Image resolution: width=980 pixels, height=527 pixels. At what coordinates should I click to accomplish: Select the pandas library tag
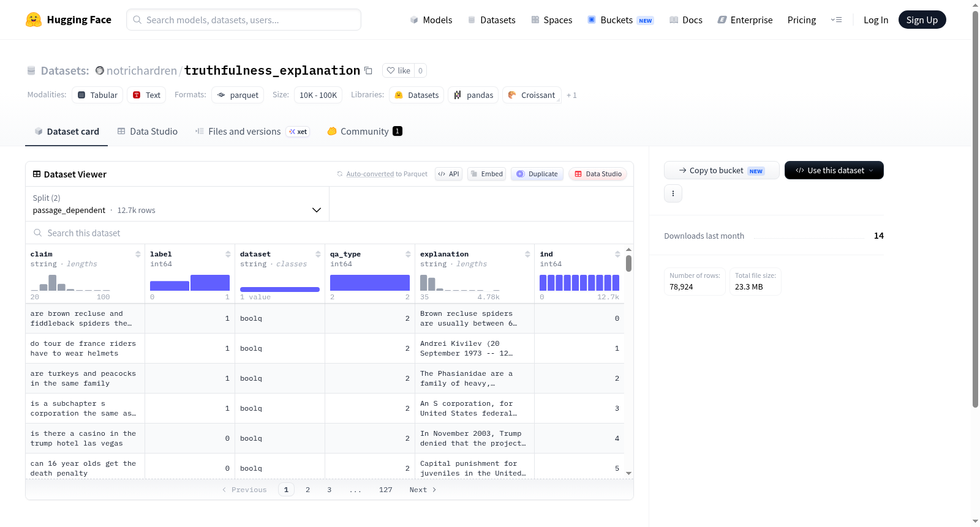point(473,95)
